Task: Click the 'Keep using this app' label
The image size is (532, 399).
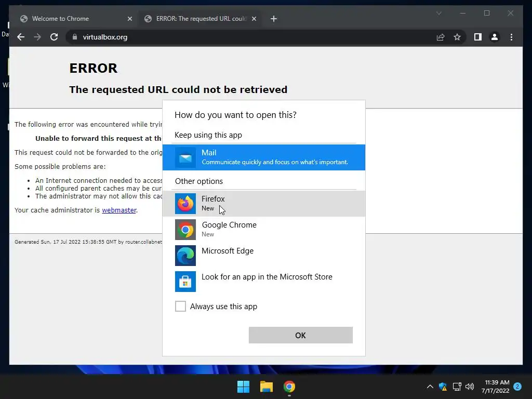Action: point(208,135)
